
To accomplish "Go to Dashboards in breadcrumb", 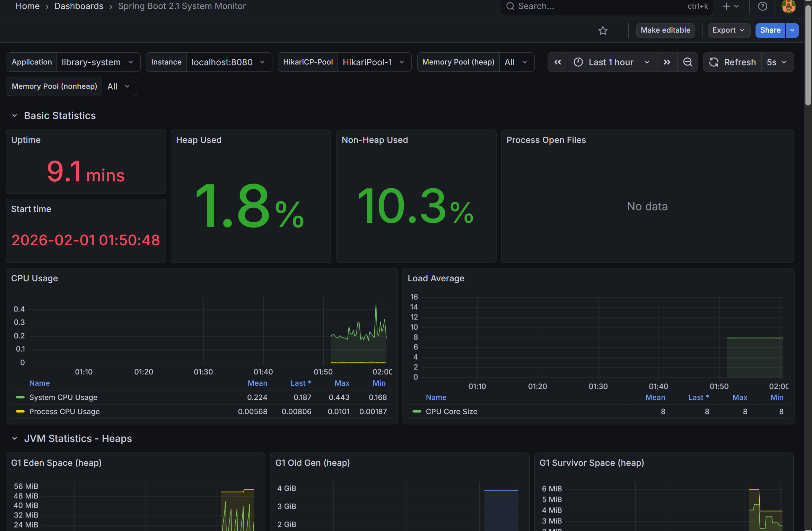I will pyautogui.click(x=79, y=6).
